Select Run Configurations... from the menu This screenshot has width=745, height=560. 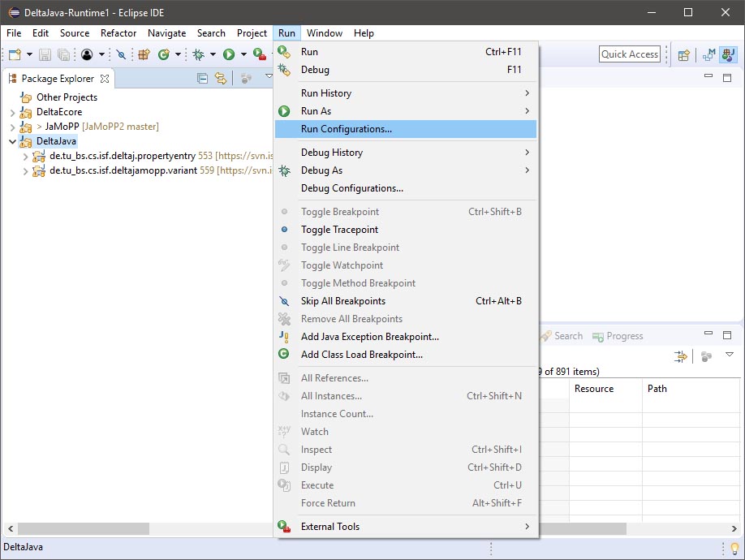tap(346, 129)
